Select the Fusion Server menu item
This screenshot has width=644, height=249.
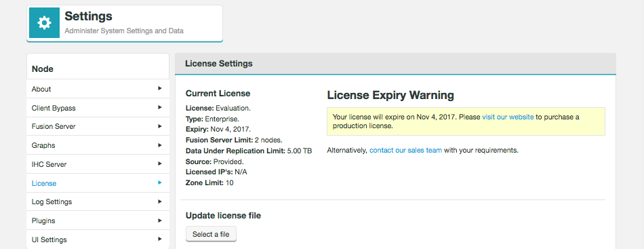click(98, 127)
